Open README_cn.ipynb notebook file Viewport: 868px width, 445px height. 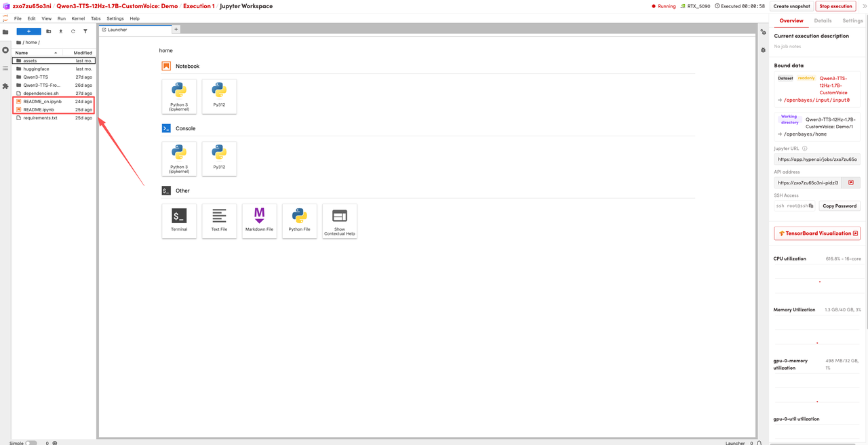click(42, 101)
